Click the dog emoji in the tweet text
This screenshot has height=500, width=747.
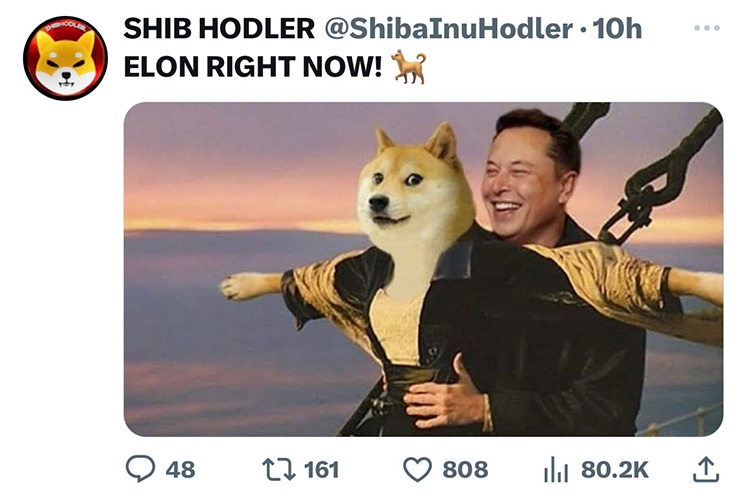(408, 67)
